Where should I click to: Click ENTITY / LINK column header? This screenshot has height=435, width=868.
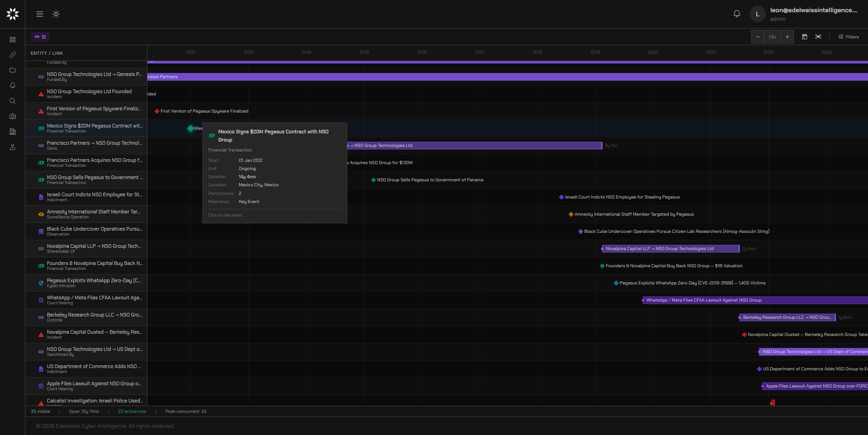47,53
